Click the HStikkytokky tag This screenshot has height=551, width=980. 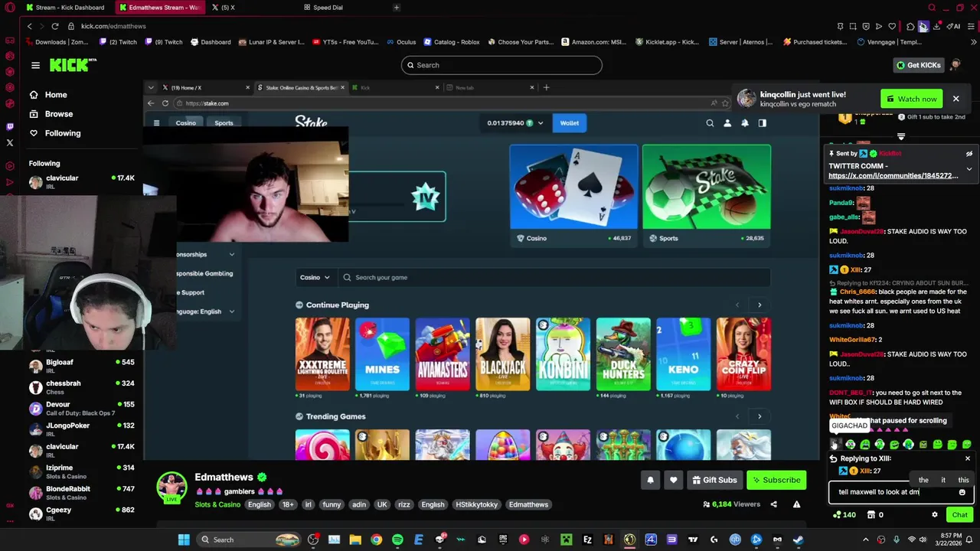click(476, 504)
